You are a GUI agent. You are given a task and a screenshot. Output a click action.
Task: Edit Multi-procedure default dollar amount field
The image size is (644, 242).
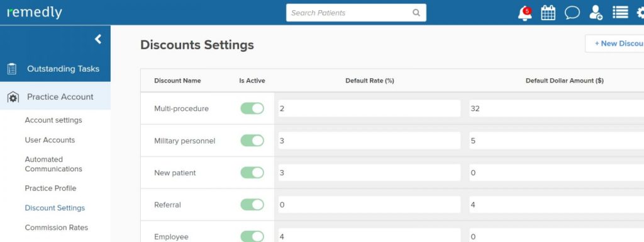(557, 108)
